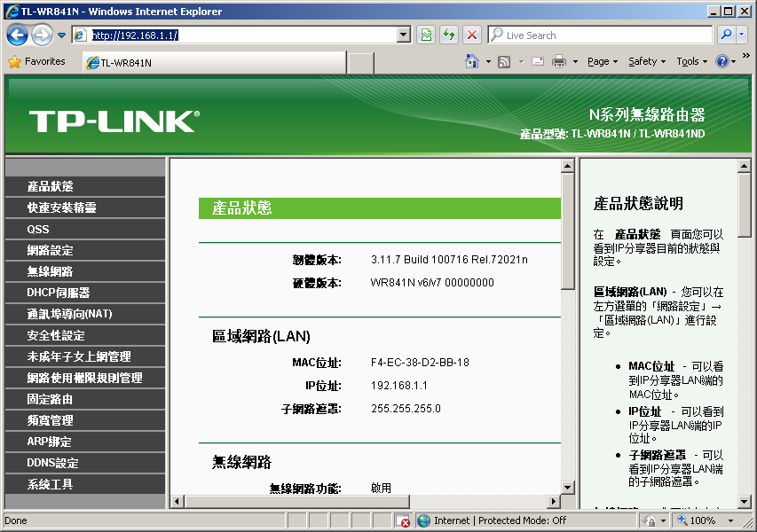Open 產品狀態 in the left menu
Image resolution: width=757 pixels, height=532 pixels.
[x=85, y=186]
